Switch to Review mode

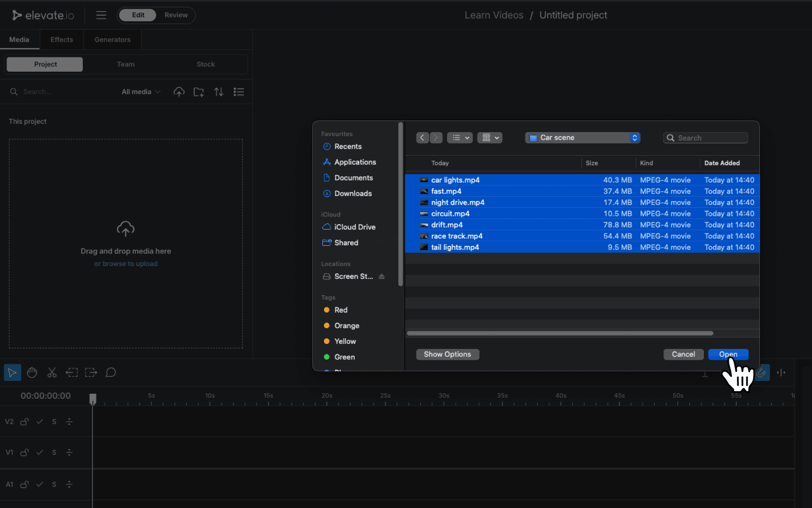click(176, 15)
